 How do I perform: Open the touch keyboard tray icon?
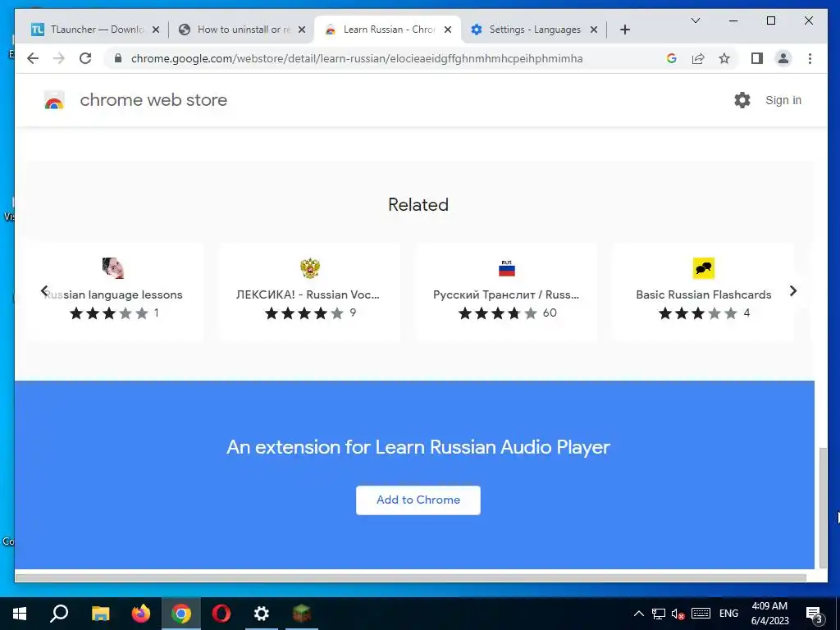[x=701, y=614]
